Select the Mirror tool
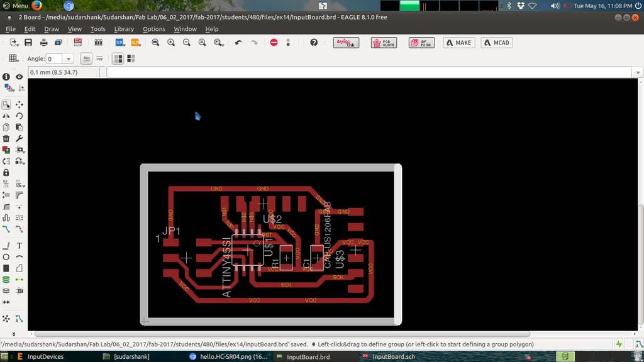This screenshot has height=362, width=644. pos(6,116)
